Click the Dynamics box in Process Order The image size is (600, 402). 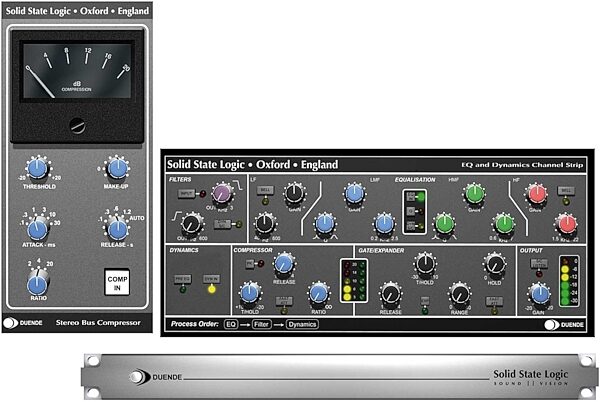[302, 324]
